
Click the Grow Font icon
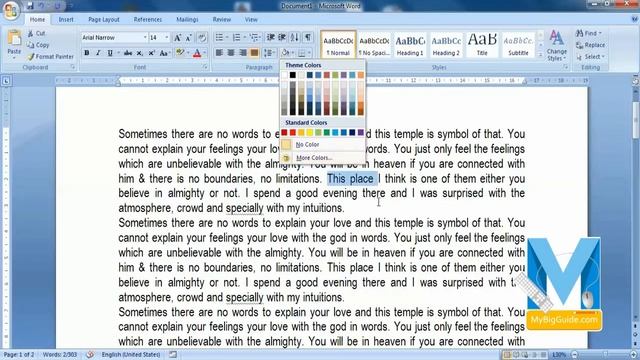pos(178,38)
